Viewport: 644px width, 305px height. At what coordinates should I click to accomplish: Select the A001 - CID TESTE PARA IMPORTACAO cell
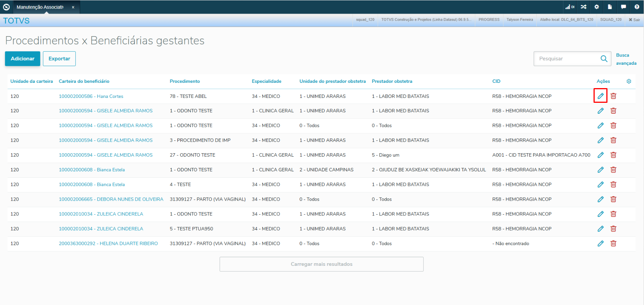click(541, 155)
